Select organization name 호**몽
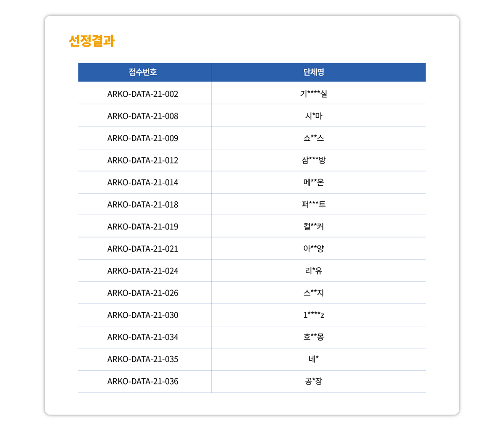The width and height of the screenshot is (504, 427). tap(314, 337)
